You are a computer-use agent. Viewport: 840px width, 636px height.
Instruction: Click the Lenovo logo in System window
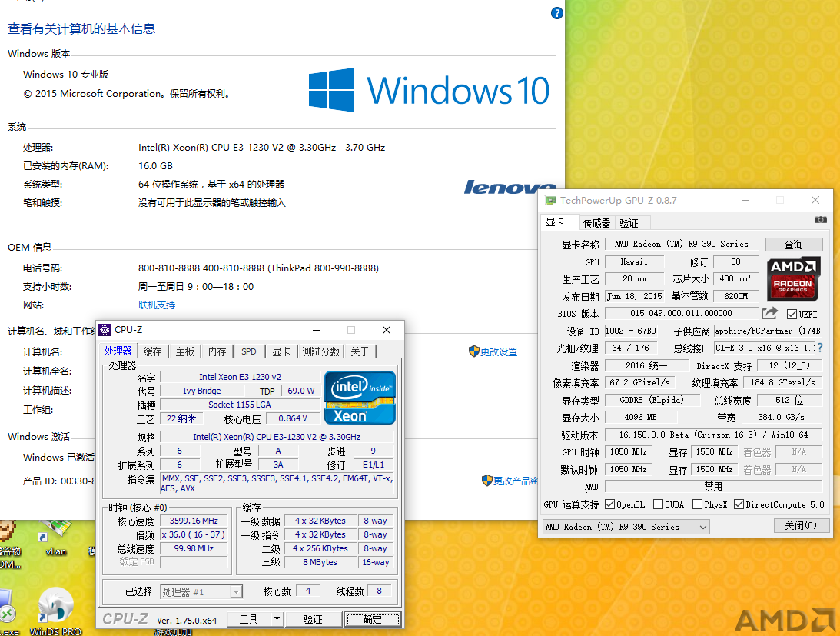(x=510, y=187)
